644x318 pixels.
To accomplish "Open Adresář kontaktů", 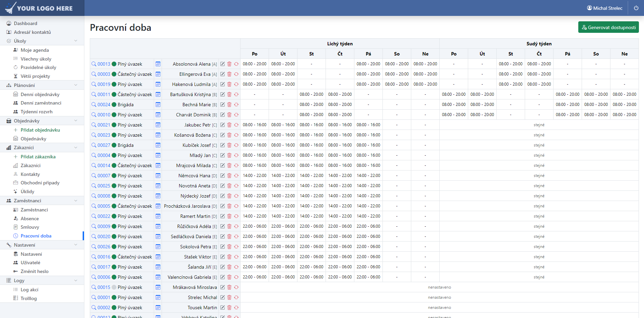I will [x=32, y=32].
